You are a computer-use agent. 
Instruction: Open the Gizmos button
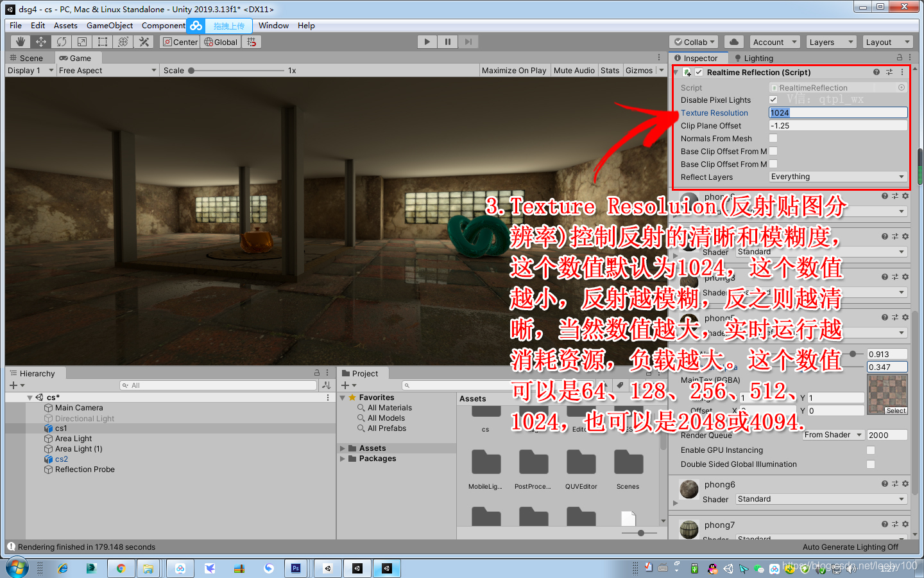point(639,71)
